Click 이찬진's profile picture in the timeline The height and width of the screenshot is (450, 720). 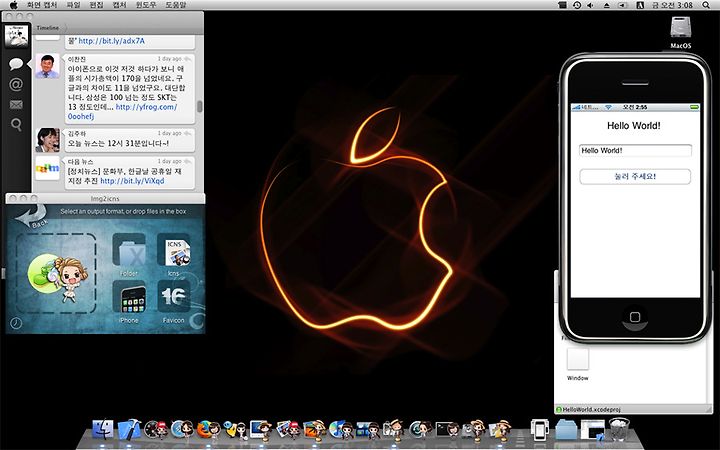tap(47, 66)
